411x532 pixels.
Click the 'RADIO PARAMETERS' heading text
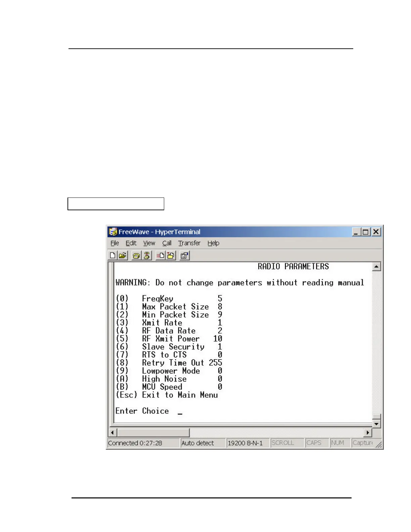[293, 267]
